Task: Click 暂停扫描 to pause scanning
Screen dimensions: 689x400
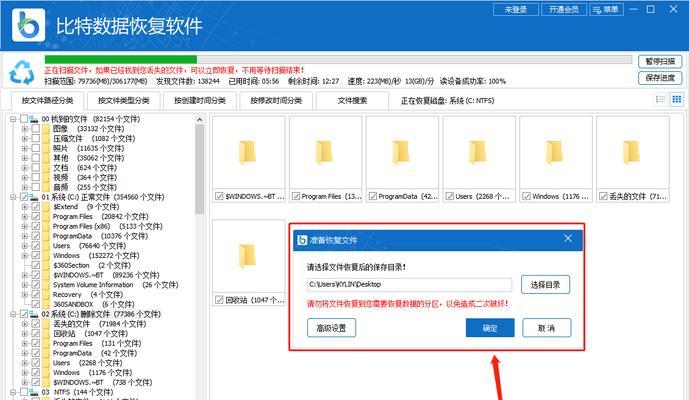Action: 660,62
